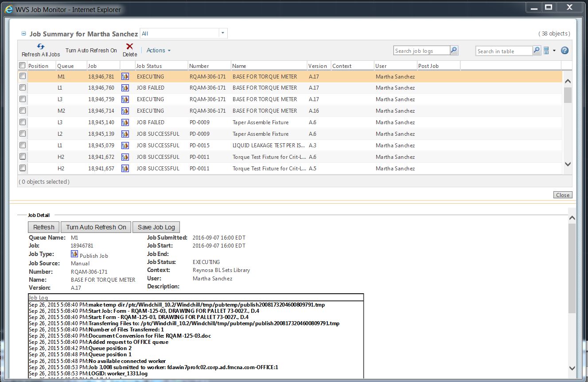Click the Context value Reynosa BL Sets Library
588x382 pixels.
click(x=221, y=270)
